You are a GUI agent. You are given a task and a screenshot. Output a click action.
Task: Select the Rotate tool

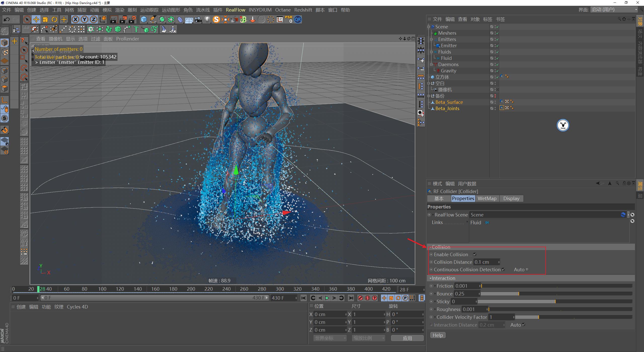tap(55, 19)
